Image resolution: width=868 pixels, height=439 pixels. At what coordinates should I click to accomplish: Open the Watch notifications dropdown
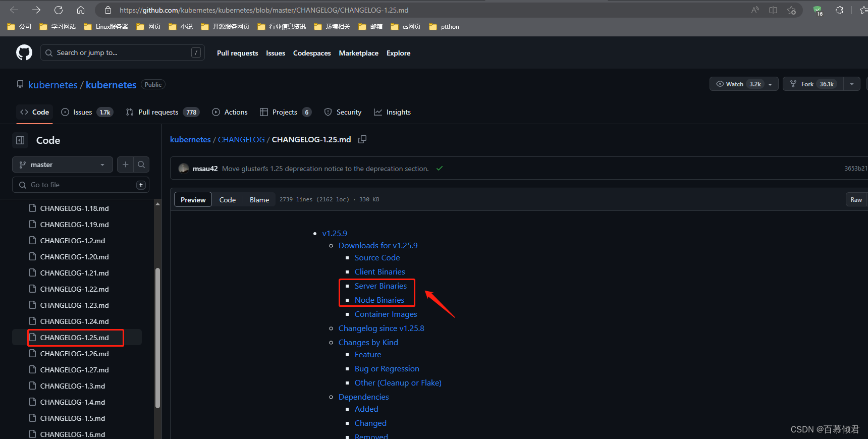pyautogui.click(x=744, y=84)
